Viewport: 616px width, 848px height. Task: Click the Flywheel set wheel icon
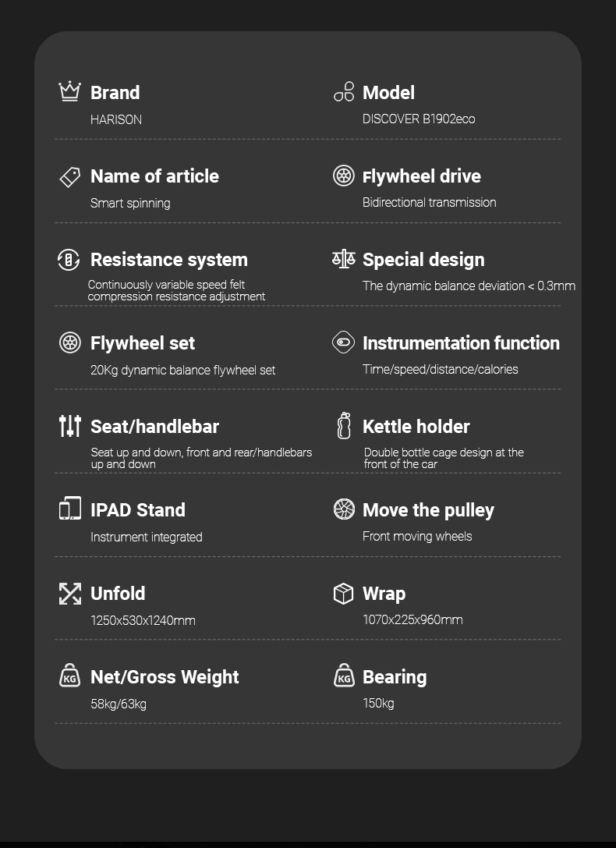click(70, 342)
